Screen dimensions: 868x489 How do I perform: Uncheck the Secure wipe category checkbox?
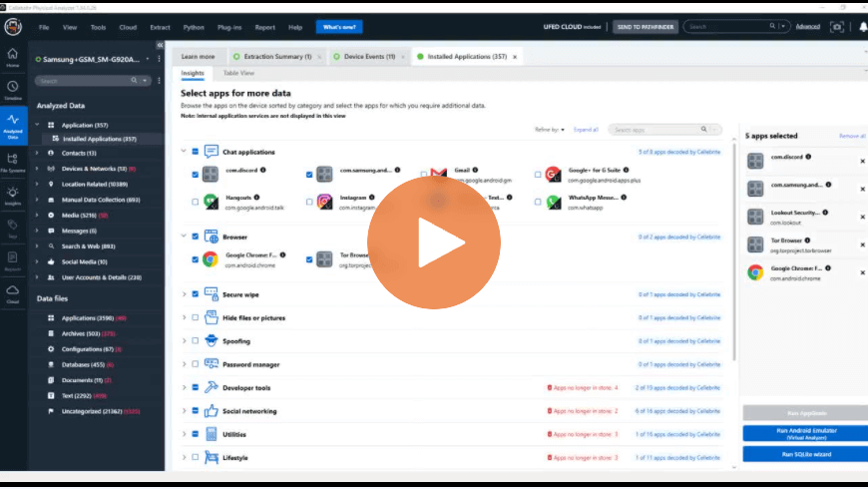[x=195, y=294]
